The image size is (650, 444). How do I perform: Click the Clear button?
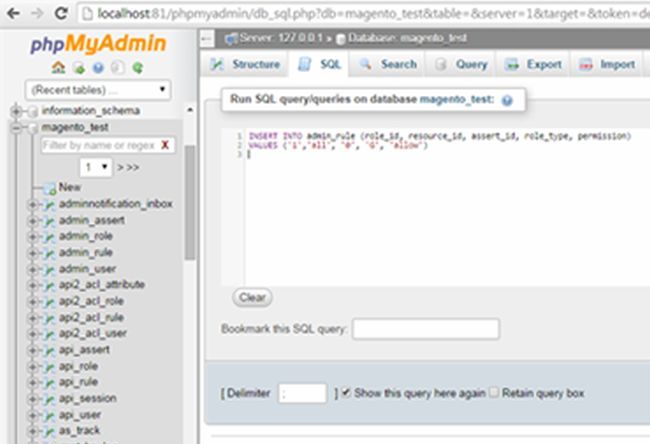pyautogui.click(x=252, y=298)
